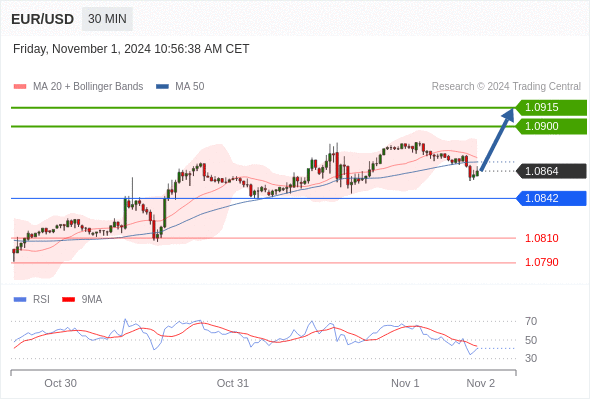
Task: Click the 1.0842 blue pivot label
Action: click(551, 198)
